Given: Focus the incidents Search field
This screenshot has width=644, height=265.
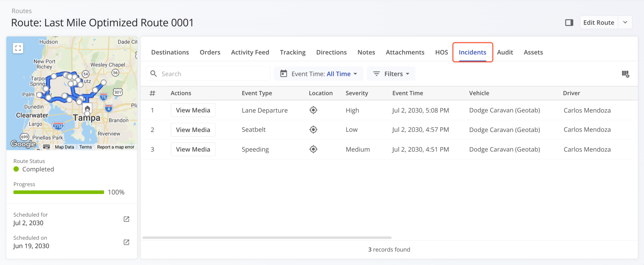Looking at the screenshot, I should [208, 74].
